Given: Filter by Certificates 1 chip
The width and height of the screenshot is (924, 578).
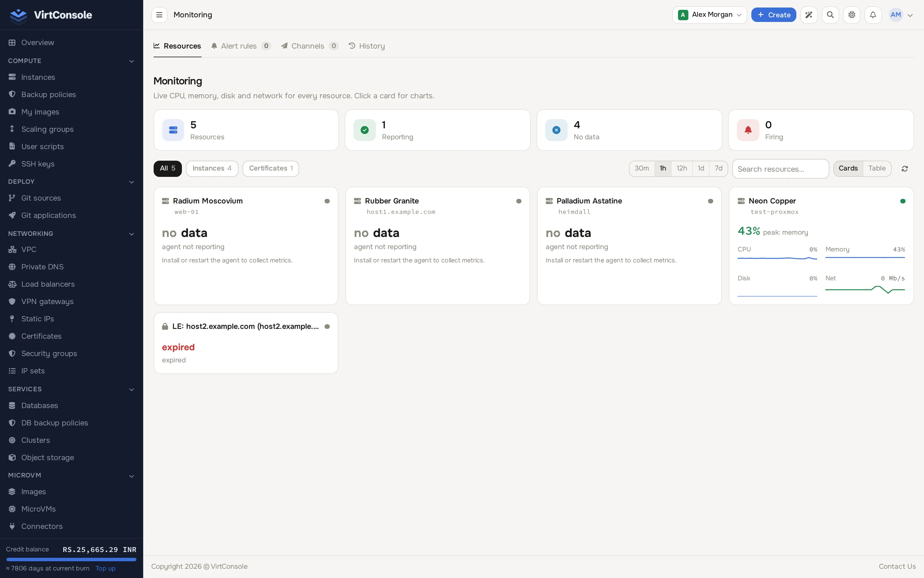Looking at the screenshot, I should [x=271, y=168].
